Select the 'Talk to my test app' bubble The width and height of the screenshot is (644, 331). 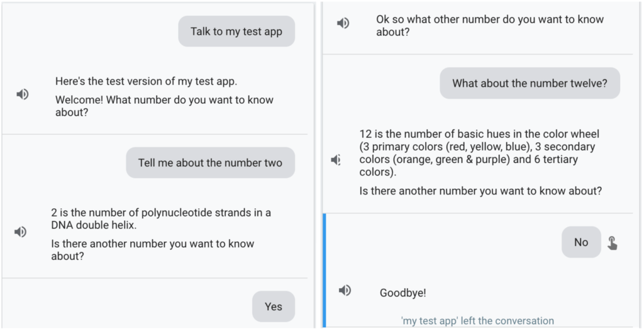click(x=236, y=31)
